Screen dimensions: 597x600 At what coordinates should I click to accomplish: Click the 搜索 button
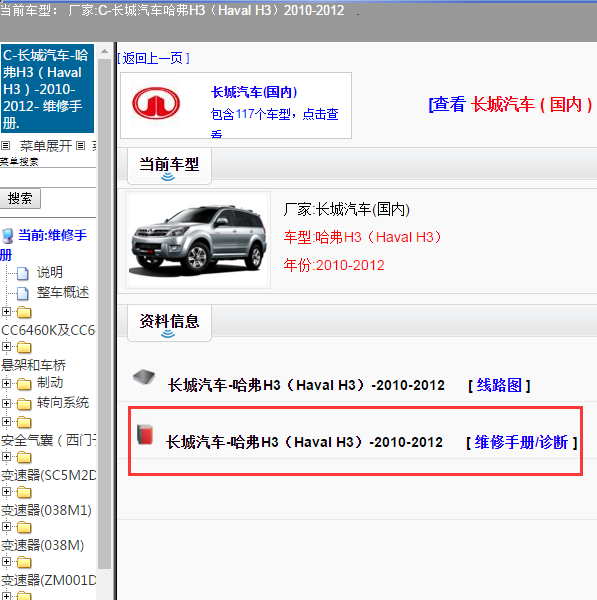[x=20, y=198]
